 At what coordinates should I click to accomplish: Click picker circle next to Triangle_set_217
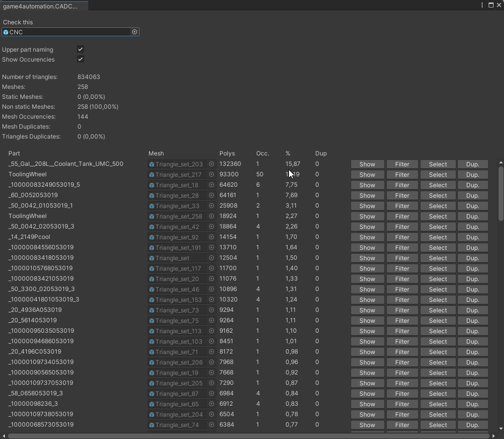click(212, 174)
